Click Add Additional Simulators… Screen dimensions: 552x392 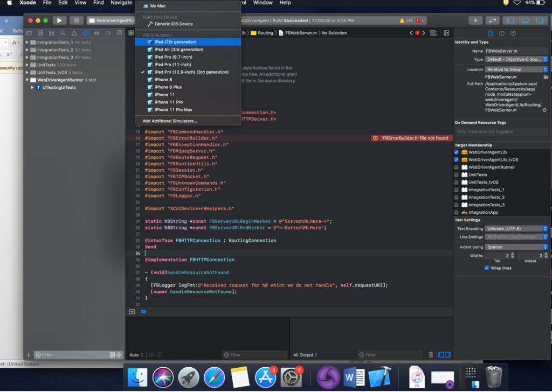(188, 121)
